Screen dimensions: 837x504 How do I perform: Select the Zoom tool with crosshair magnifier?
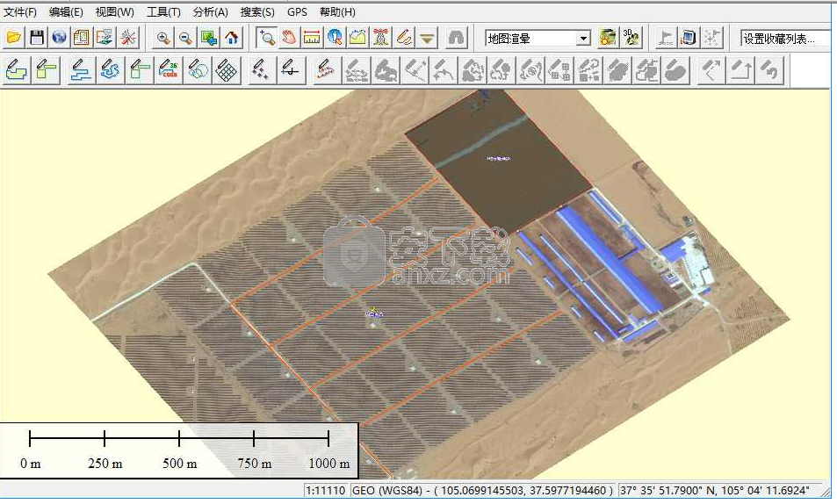[x=266, y=38]
